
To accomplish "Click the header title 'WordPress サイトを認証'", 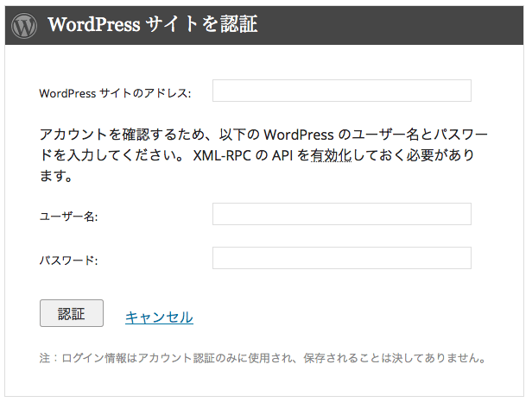I will tap(153, 24).
